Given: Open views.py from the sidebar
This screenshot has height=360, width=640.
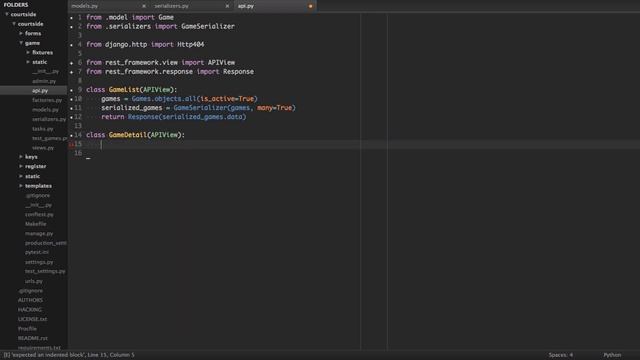Looking at the screenshot, I should (43, 148).
